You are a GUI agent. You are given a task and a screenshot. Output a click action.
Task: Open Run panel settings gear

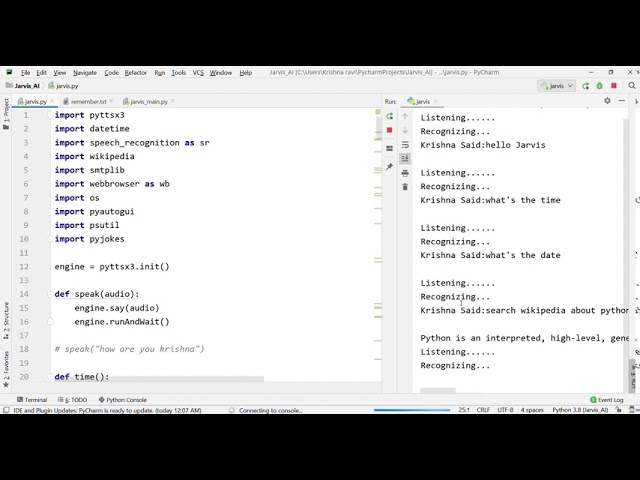(607, 100)
